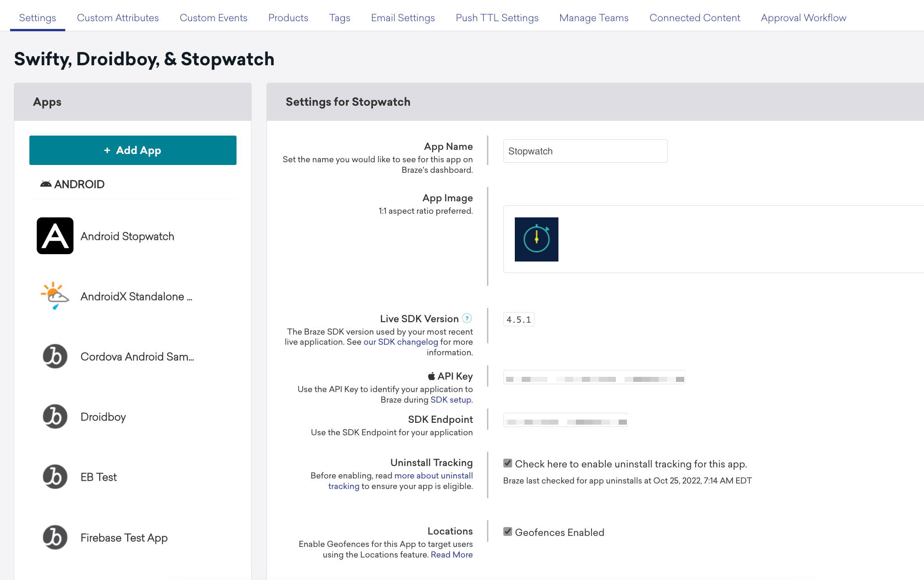
Task: Select the Cordova Android Sam... app name
Action: tap(137, 357)
